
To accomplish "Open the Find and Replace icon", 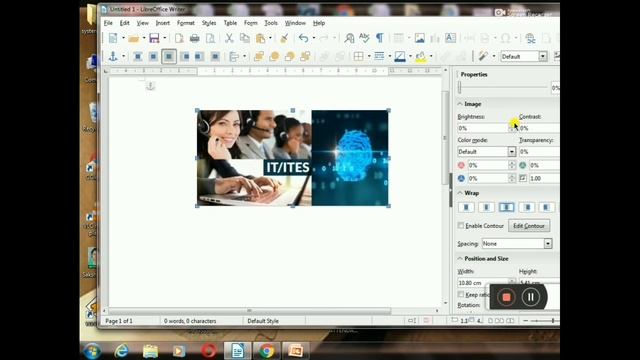I will (x=349, y=38).
